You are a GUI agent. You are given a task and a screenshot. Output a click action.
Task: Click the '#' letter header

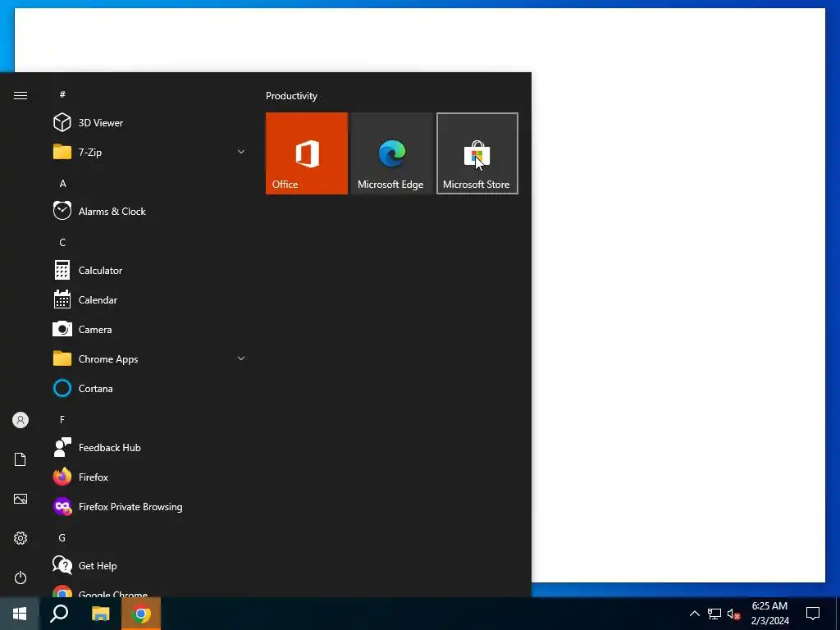pos(62,94)
